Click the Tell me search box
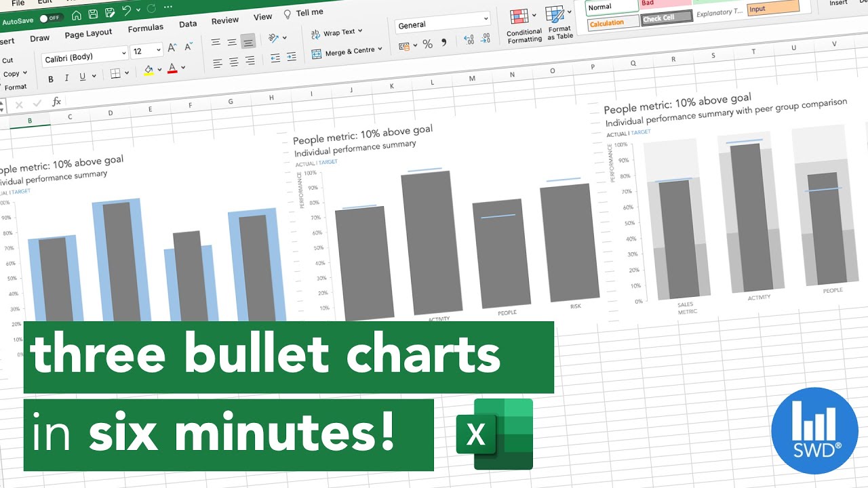Viewport: 868px width, 488px height. (x=303, y=13)
